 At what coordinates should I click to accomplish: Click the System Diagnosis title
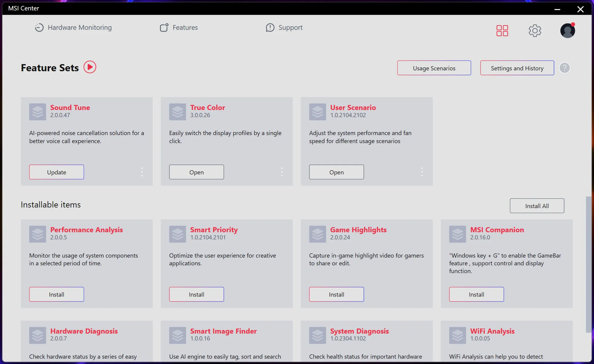[x=359, y=331]
